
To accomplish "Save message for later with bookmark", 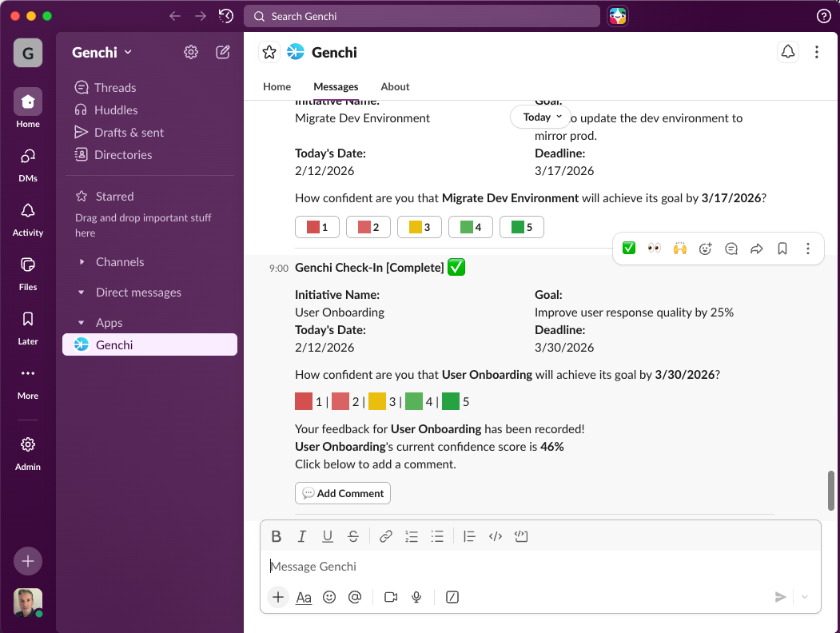I will [782, 249].
